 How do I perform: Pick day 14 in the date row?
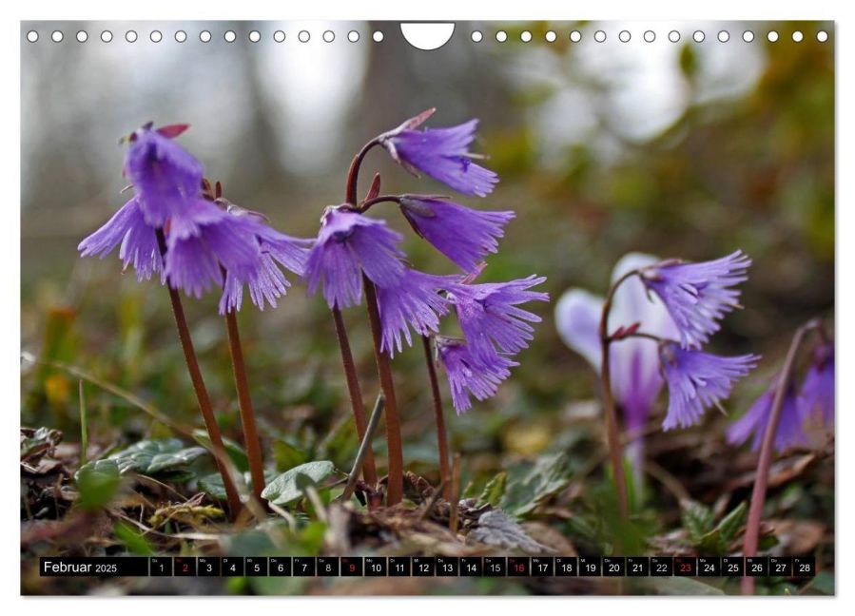point(470,568)
